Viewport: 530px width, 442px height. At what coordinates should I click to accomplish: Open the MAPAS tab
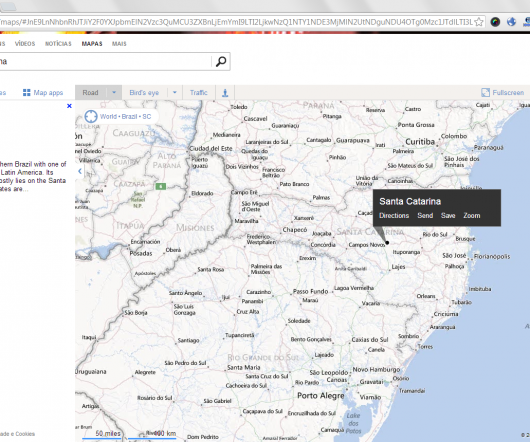click(x=92, y=44)
